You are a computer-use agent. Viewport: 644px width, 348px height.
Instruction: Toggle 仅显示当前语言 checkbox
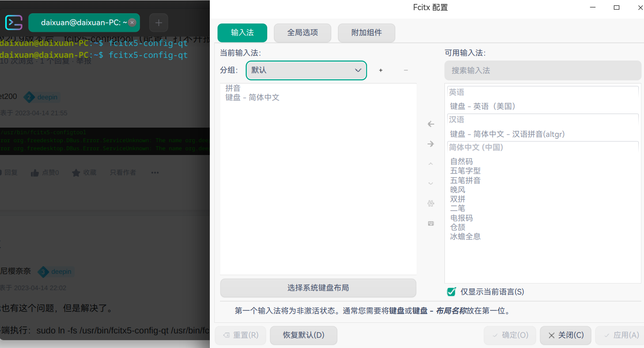pos(451,292)
